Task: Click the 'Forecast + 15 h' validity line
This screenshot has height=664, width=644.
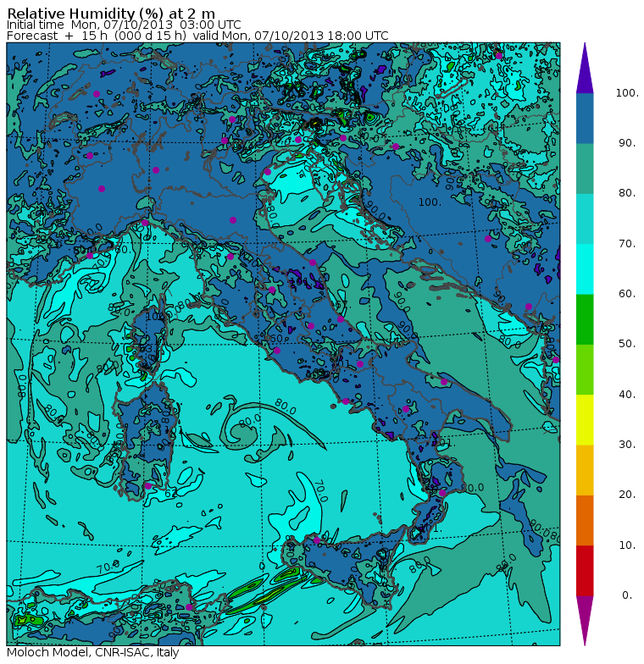Action: pyautogui.click(x=197, y=36)
